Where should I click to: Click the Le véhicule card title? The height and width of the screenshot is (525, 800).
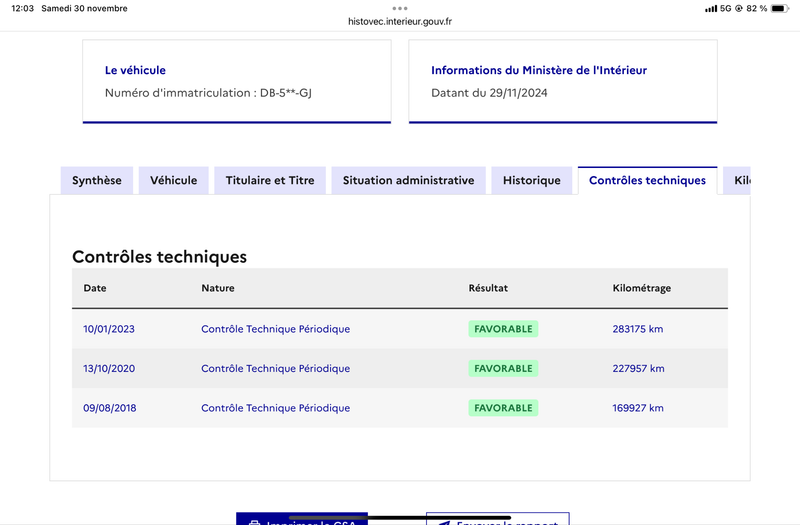coord(135,70)
